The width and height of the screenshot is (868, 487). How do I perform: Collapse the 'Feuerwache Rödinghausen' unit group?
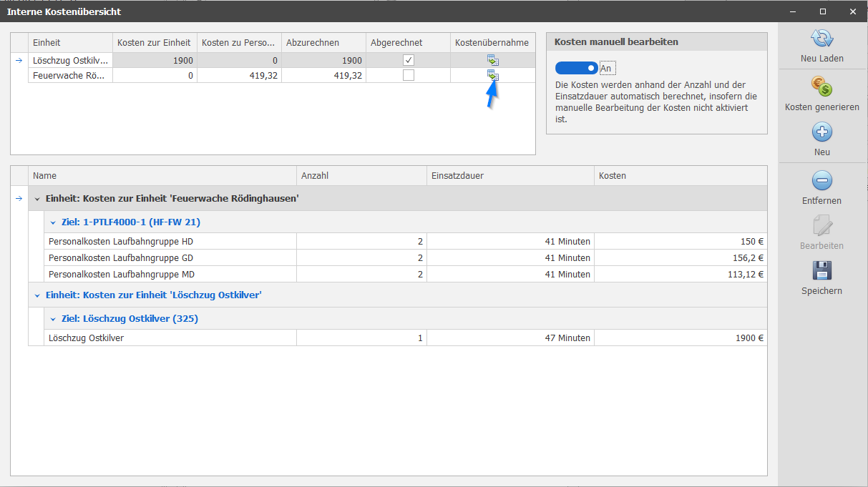pyautogui.click(x=37, y=199)
